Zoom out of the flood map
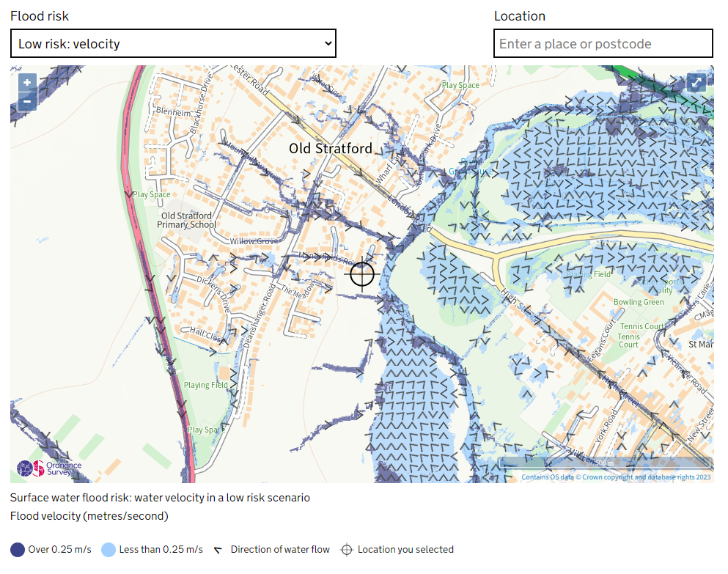728x574 pixels. (x=27, y=101)
